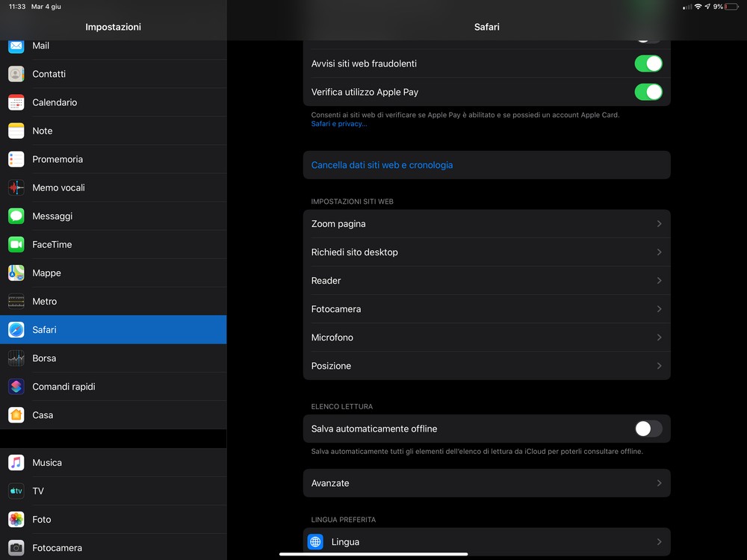Screen dimensions: 747x560
Task: Tap the Microfono row label
Action: coord(332,337)
